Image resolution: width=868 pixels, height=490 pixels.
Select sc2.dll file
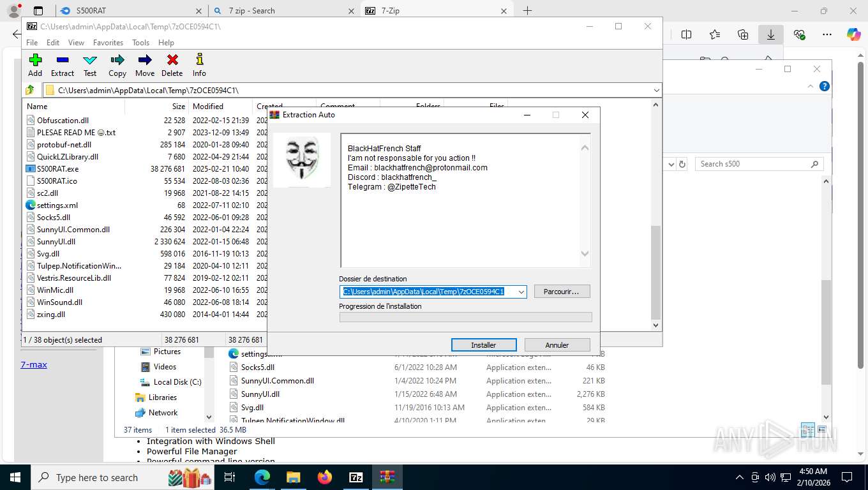[x=47, y=193]
